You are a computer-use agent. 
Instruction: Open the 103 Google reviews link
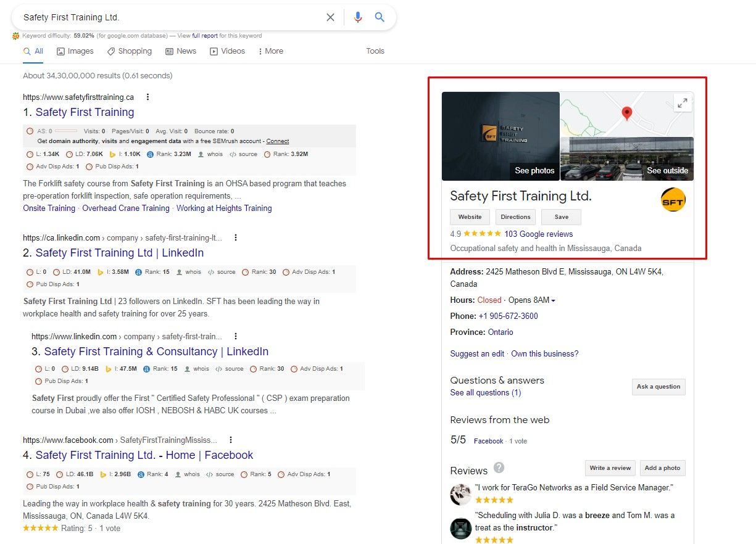[x=538, y=234]
